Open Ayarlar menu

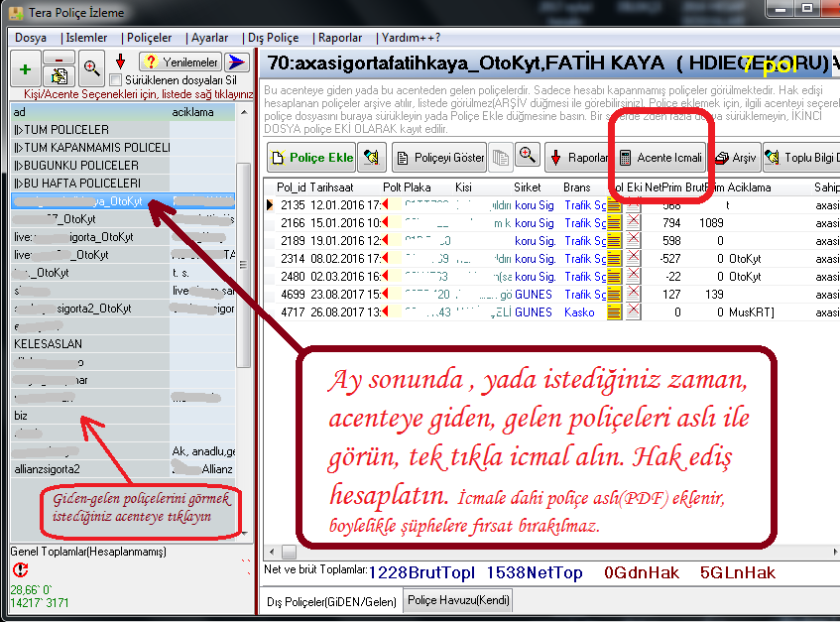click(209, 38)
